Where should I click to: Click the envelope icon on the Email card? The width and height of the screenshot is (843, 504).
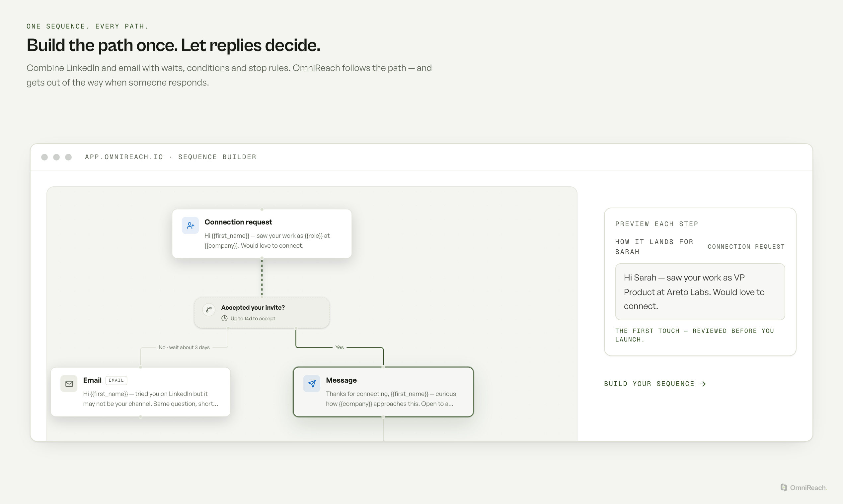[69, 384]
